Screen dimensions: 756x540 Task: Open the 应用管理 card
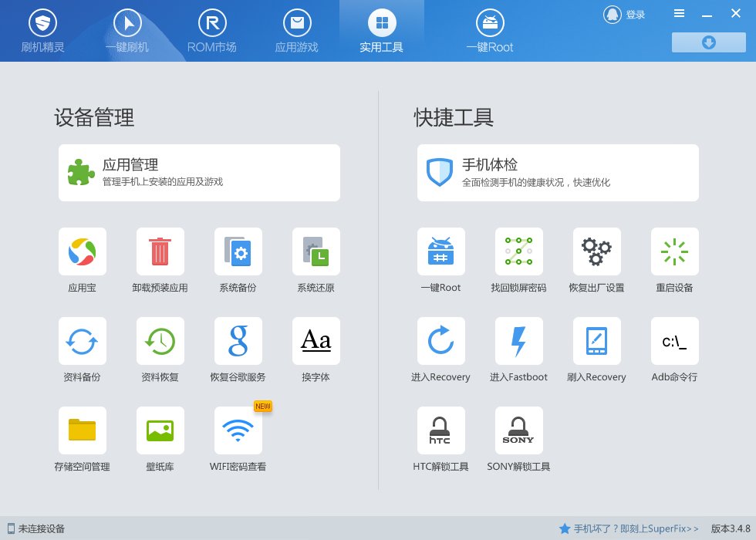pos(199,173)
